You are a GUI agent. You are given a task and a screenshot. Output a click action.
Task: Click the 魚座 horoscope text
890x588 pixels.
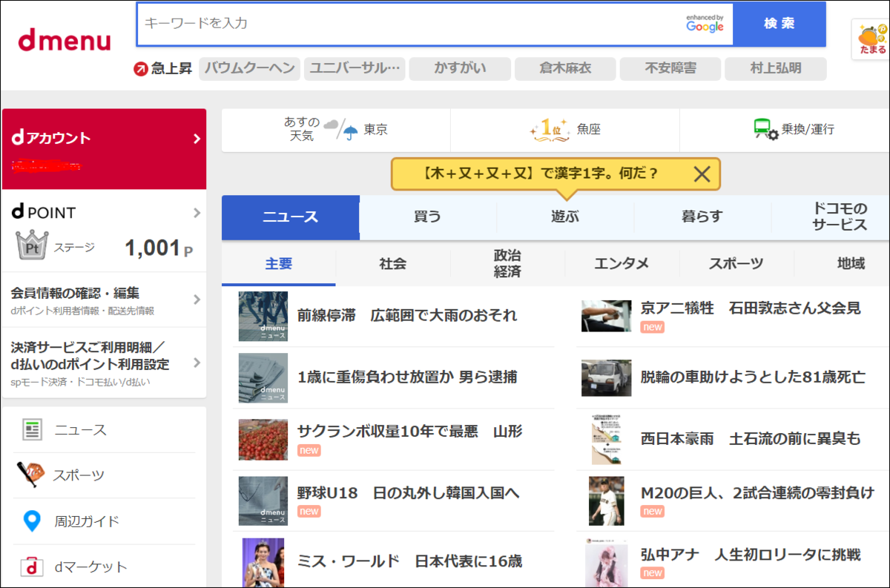click(589, 130)
